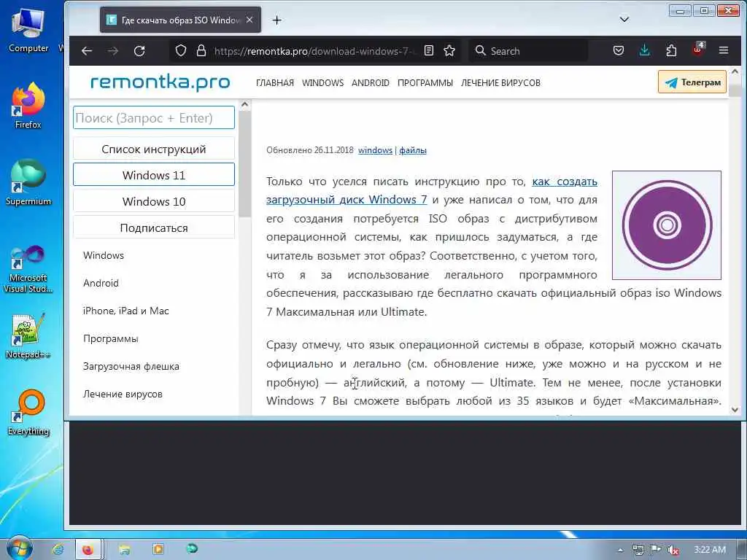Close the 'Где скачать образ ISO' tab

249,20
